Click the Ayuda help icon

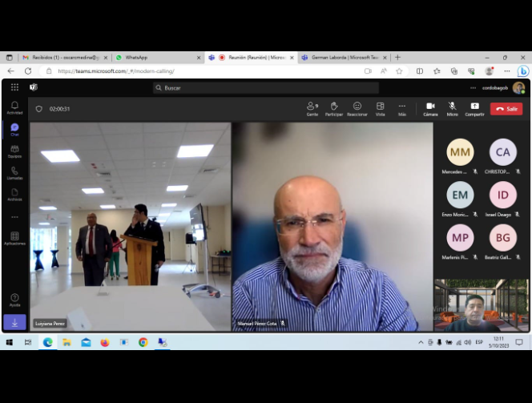coord(14,300)
